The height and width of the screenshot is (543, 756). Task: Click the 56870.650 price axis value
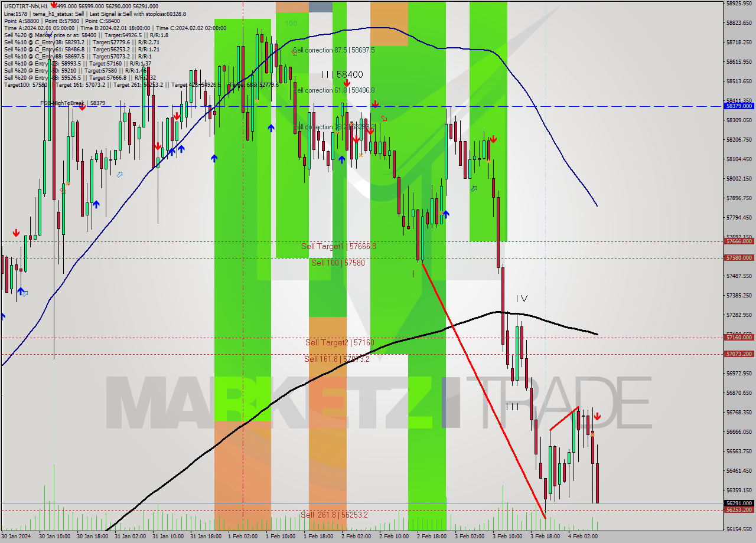(x=739, y=393)
